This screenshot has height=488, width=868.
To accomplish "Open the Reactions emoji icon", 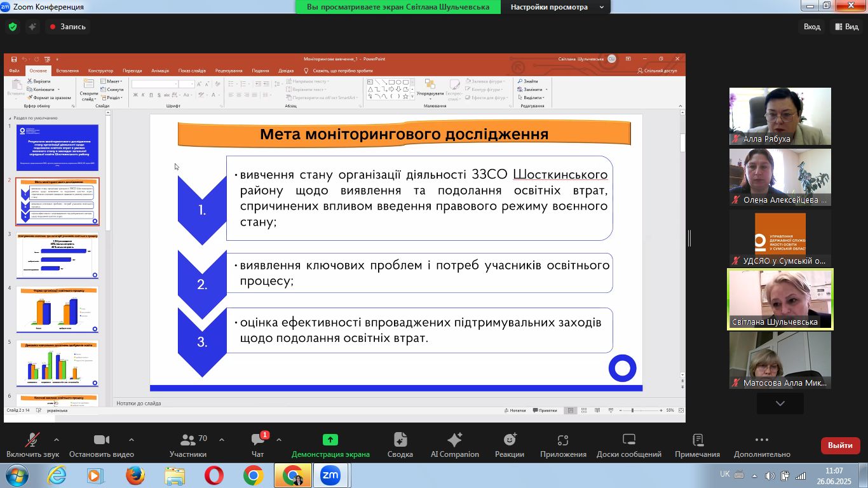I will point(510,440).
